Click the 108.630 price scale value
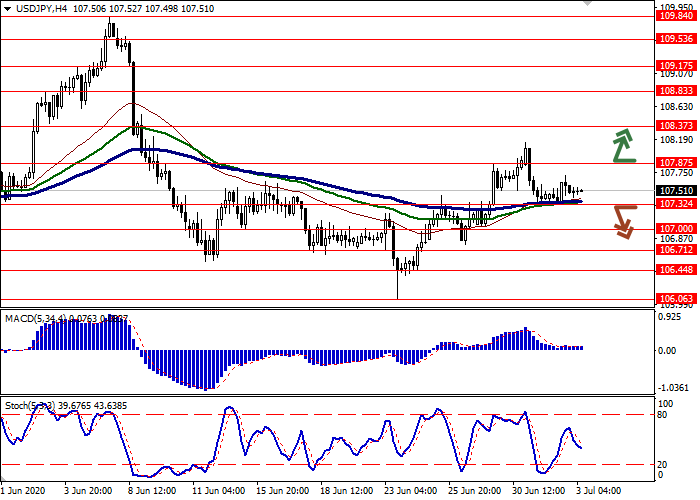 [x=676, y=107]
